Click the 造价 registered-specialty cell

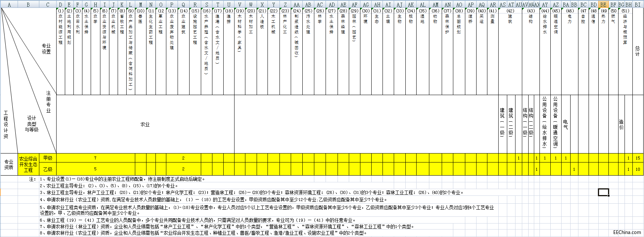pyautogui.click(x=622, y=124)
